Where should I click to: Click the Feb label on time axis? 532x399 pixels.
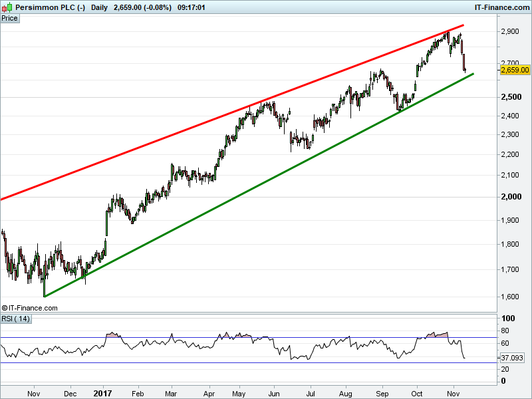138,394
